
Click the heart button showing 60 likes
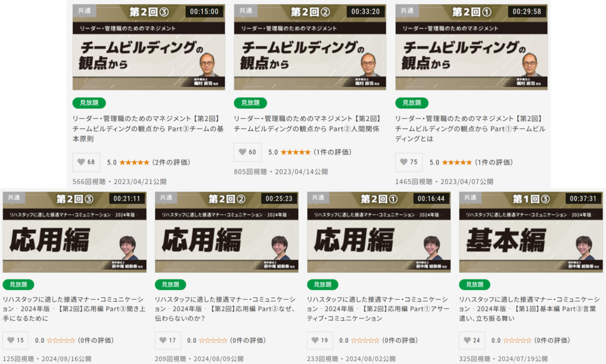pyautogui.click(x=247, y=152)
